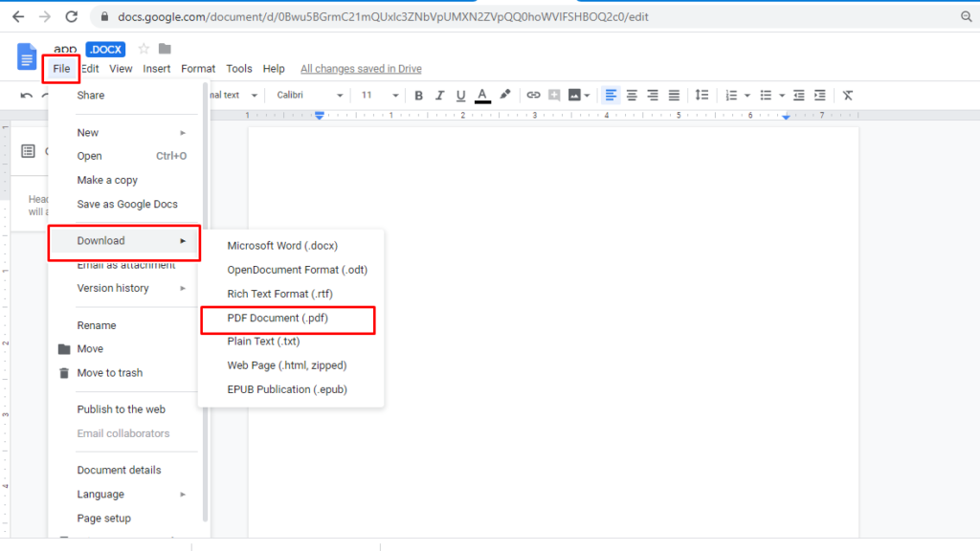Align text left

[x=611, y=95]
